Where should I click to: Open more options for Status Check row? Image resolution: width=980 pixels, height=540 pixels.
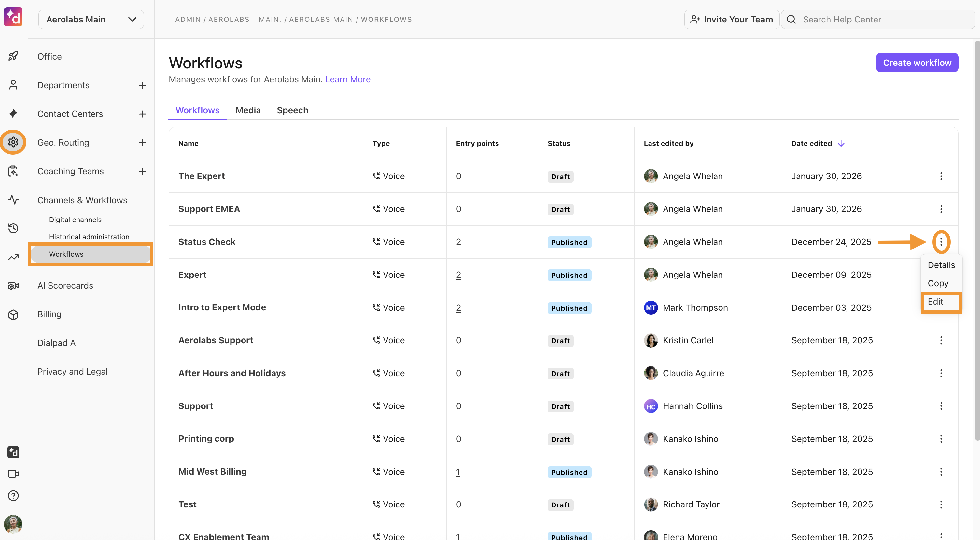[x=941, y=242]
